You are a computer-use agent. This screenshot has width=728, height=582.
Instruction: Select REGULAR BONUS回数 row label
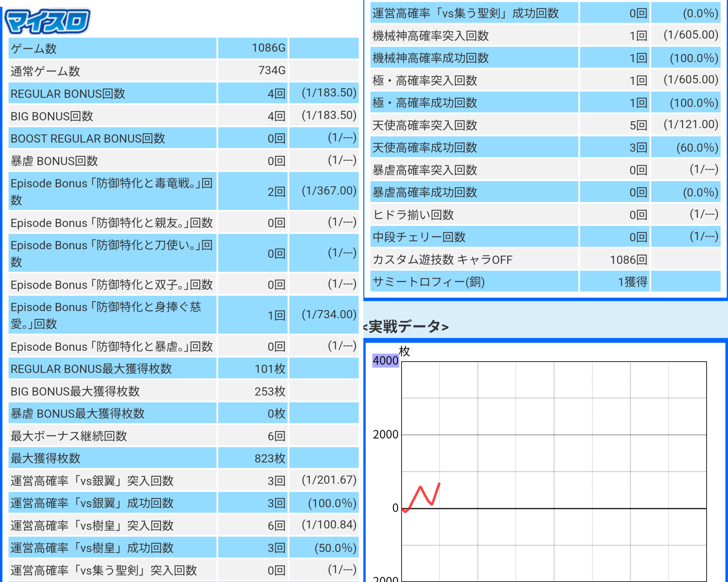coord(68,93)
